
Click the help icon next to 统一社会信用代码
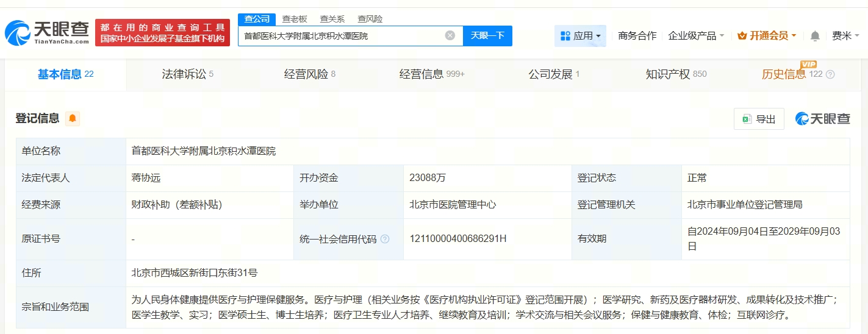385,239
